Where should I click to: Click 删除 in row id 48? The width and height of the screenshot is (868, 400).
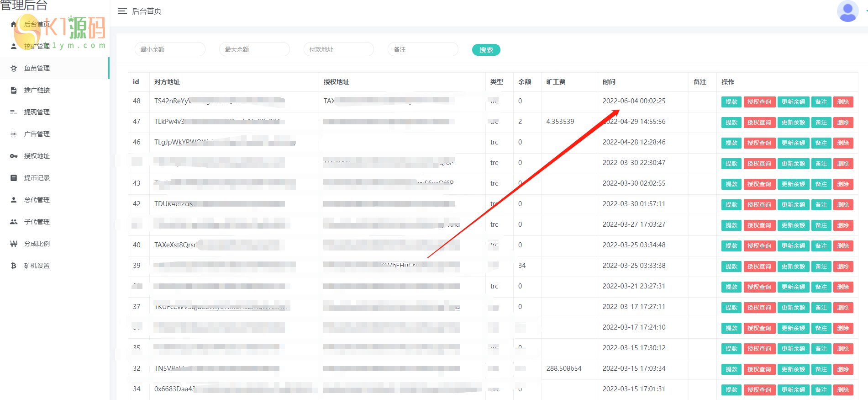pyautogui.click(x=843, y=102)
